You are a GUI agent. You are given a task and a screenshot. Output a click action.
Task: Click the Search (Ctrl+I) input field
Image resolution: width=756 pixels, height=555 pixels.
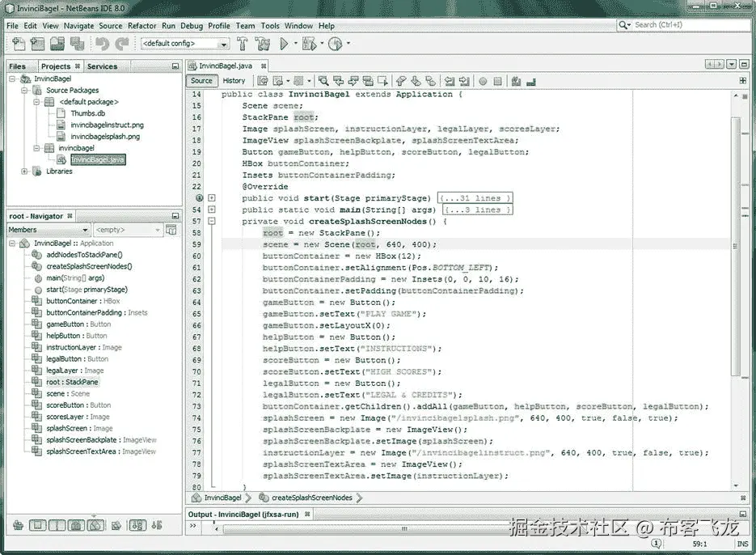point(692,24)
